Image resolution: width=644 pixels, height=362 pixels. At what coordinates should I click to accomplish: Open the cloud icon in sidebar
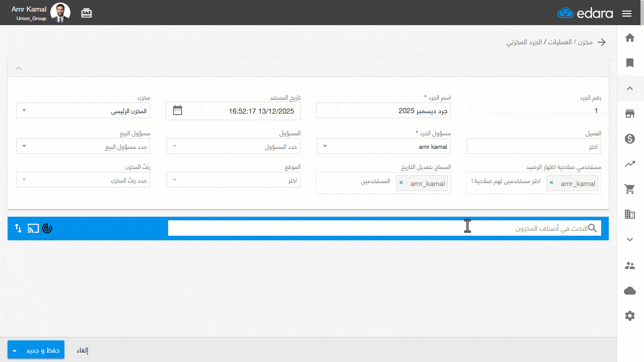tap(630, 291)
